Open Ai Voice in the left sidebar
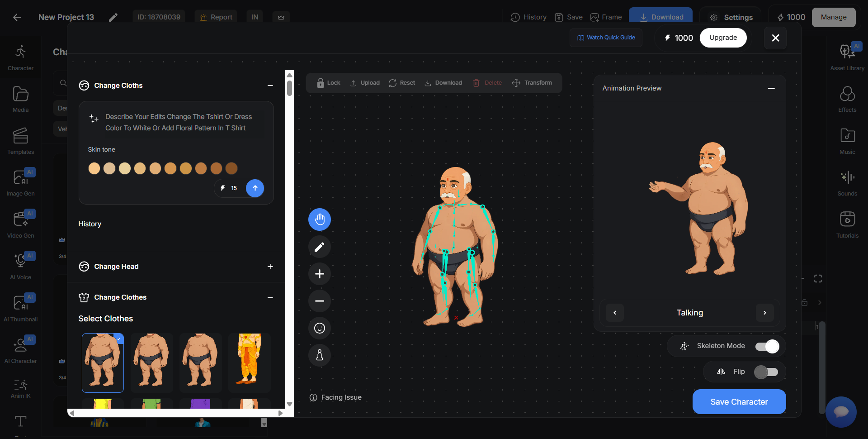Viewport: 868px width, 439px height. tap(20, 267)
